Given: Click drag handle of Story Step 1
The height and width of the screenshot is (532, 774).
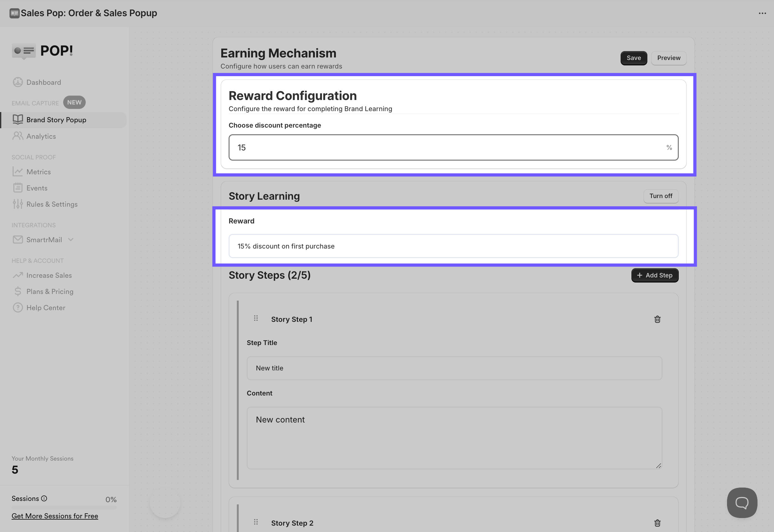Looking at the screenshot, I should click(x=256, y=318).
